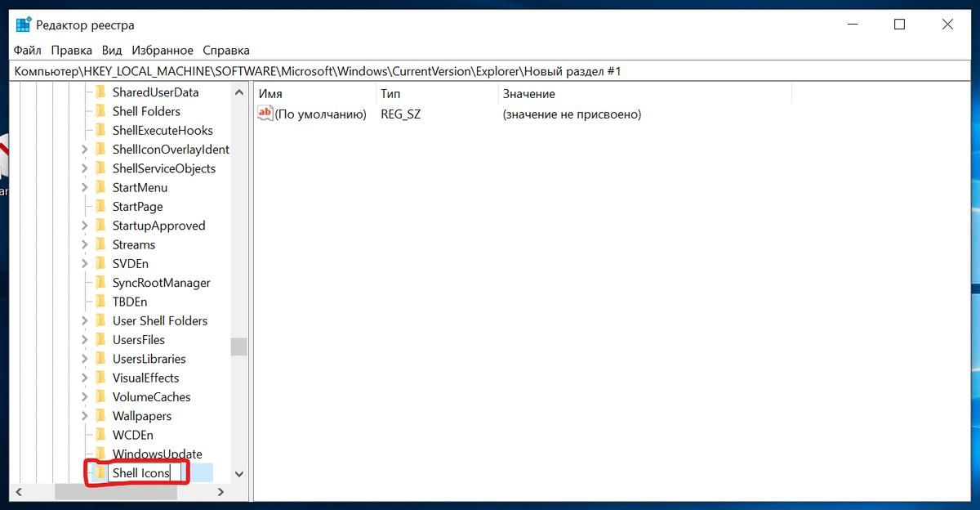Select the SyncRootManager key
The height and width of the screenshot is (510, 980).
[161, 283]
